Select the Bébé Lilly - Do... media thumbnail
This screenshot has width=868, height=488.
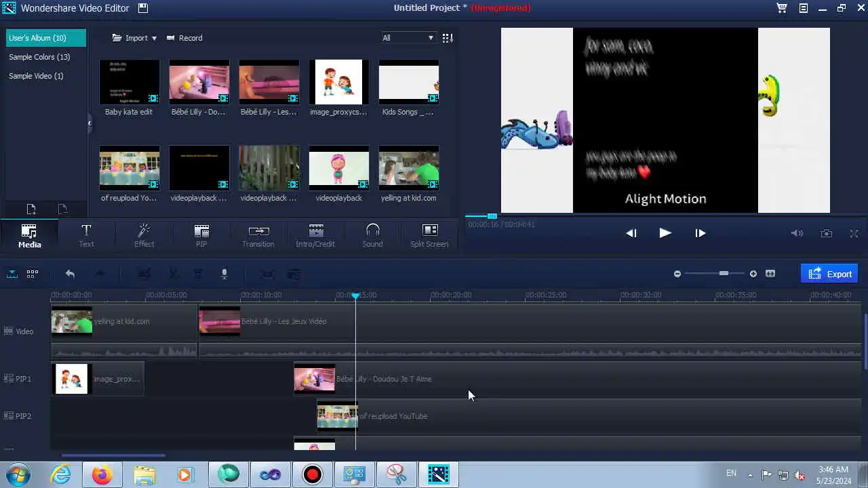(x=199, y=82)
